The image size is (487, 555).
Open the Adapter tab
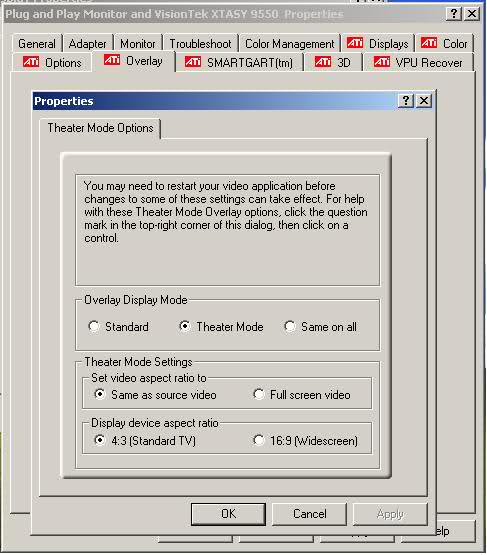(x=87, y=44)
